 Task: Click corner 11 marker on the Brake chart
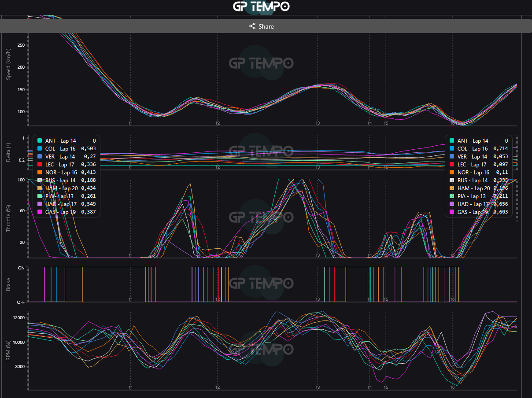tap(130, 299)
